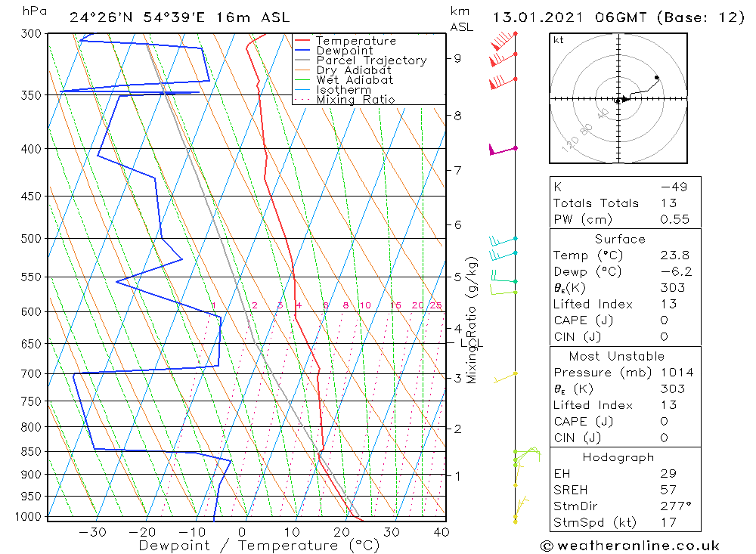Click the LCL marker near 650 hPa
756x554 pixels.
click(471, 343)
